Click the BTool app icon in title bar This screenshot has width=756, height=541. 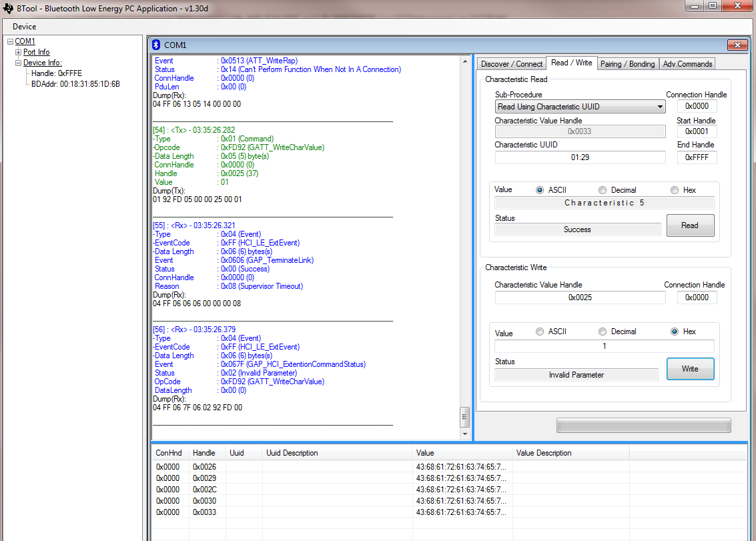tap(8, 8)
